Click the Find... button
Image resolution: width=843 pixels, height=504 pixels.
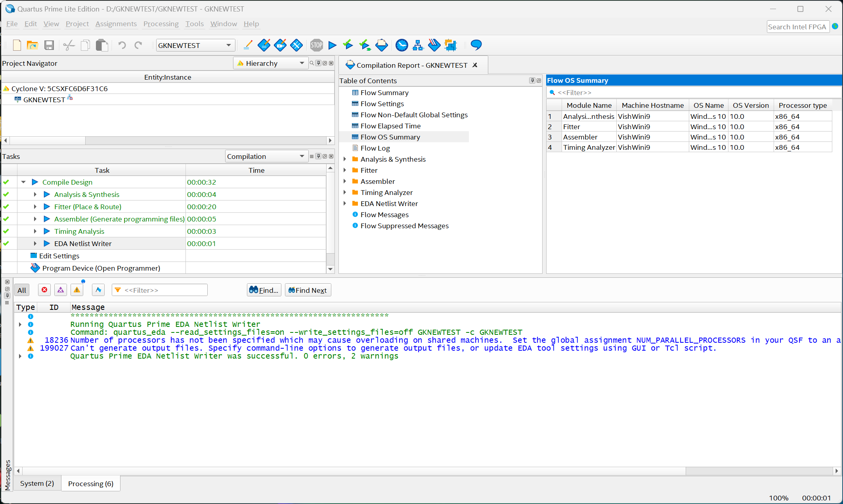(x=264, y=290)
